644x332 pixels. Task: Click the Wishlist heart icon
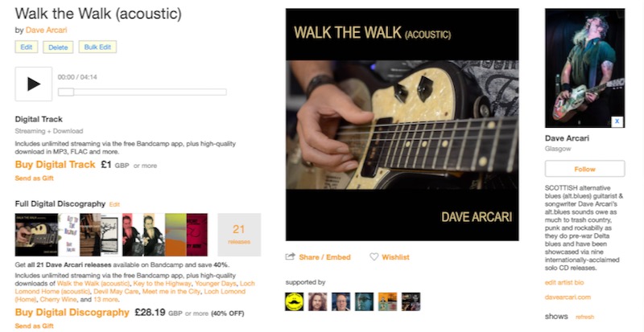[374, 257]
